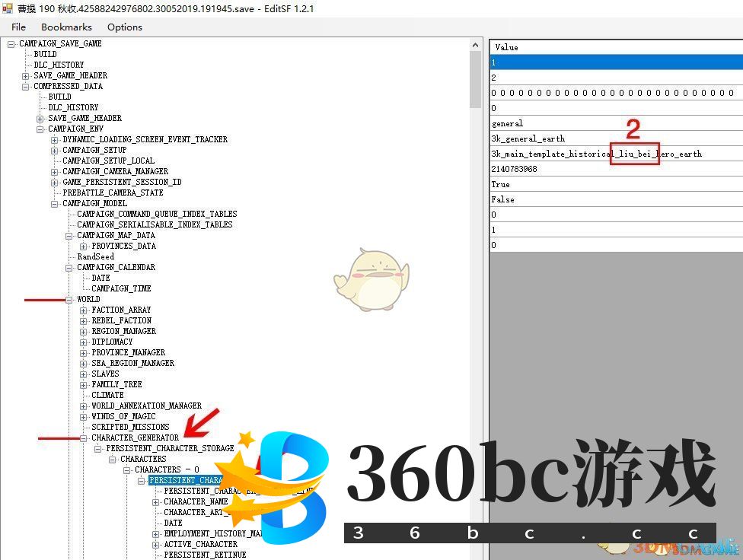Expand the CAMPAIGN_SETUP node
743x560 pixels.
coord(55,151)
